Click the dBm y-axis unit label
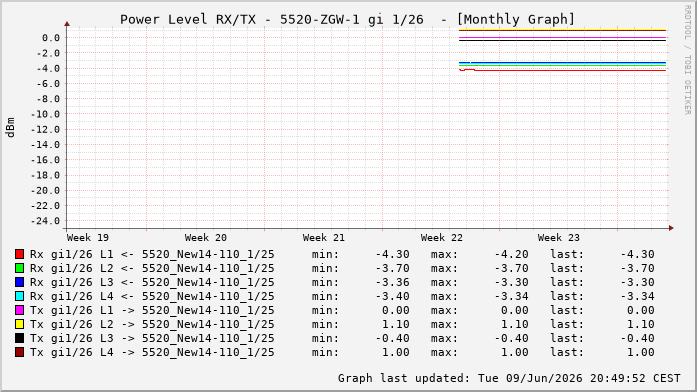697x392 pixels. (x=11, y=127)
